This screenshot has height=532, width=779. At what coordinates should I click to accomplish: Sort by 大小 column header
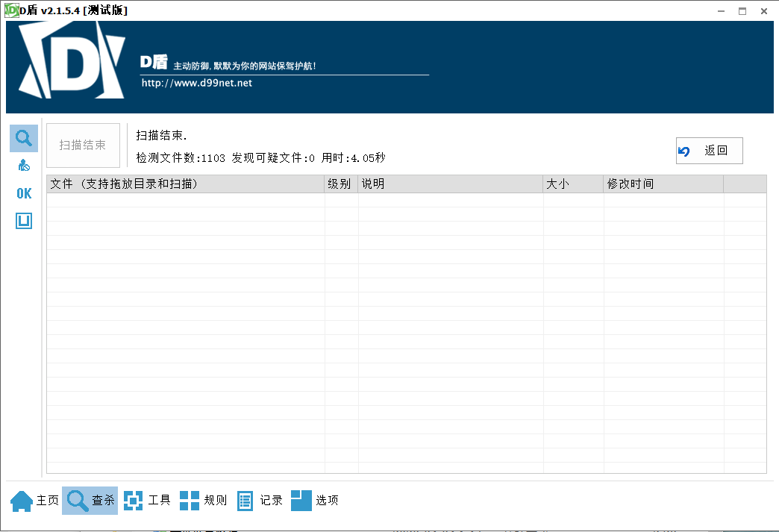573,184
